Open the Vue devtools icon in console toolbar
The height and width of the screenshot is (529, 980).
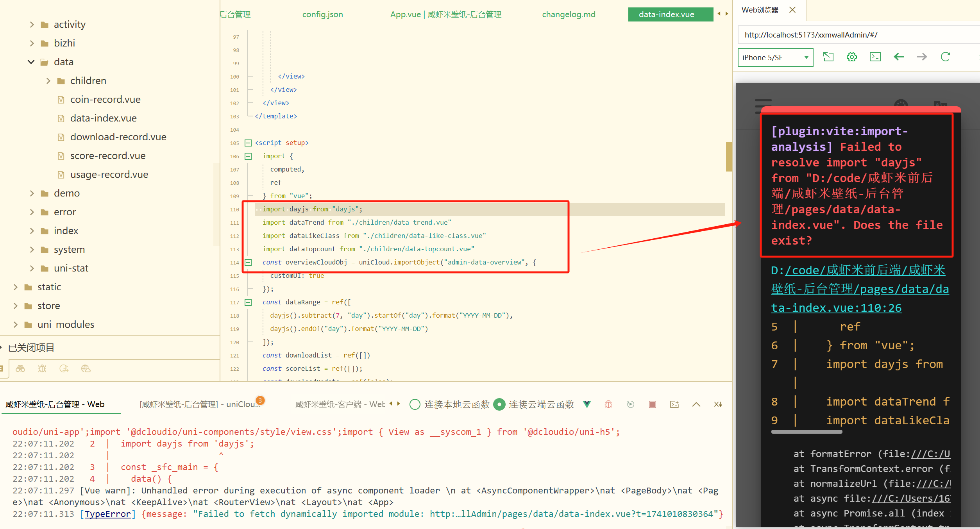[x=587, y=404]
